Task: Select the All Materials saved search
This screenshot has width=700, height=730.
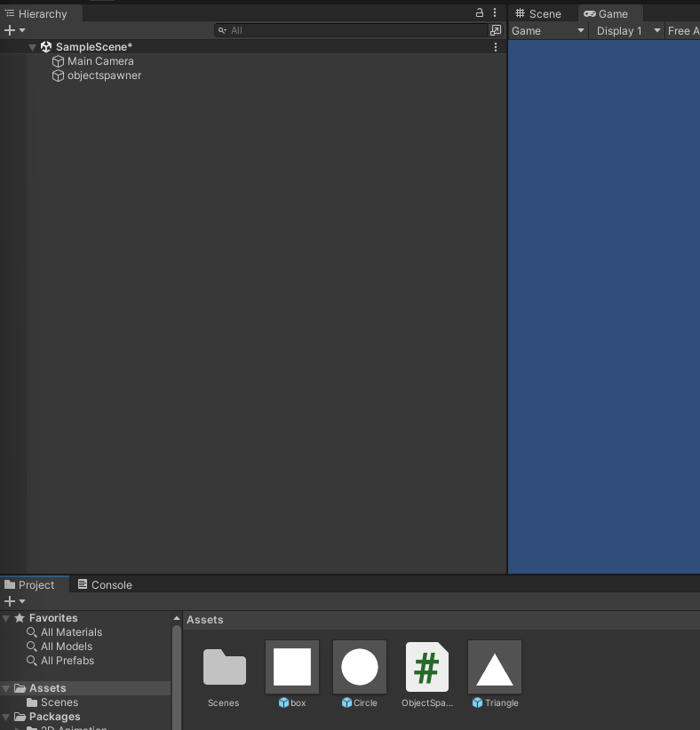Action: [x=71, y=632]
